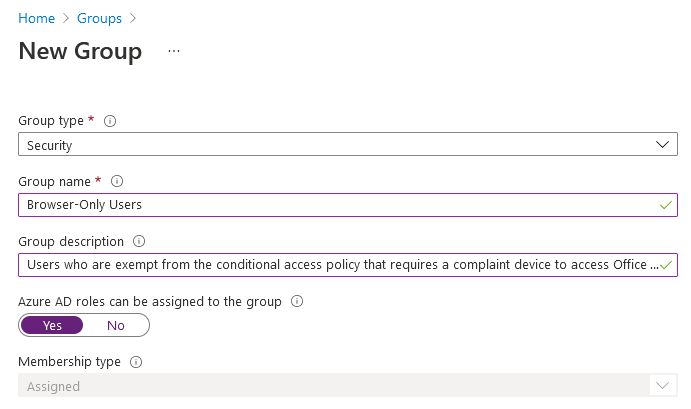The height and width of the screenshot is (409, 691).
Task: Go to the Home breadcrumb link
Action: (37, 19)
